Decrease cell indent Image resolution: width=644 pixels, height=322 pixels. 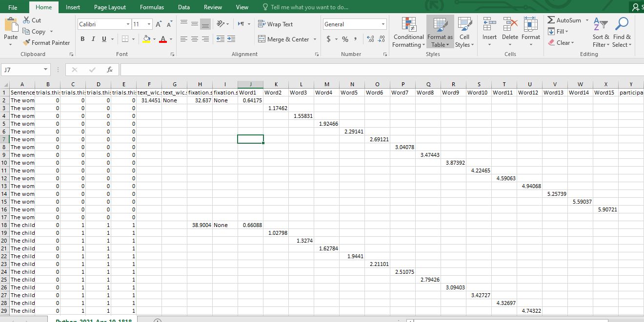point(220,39)
